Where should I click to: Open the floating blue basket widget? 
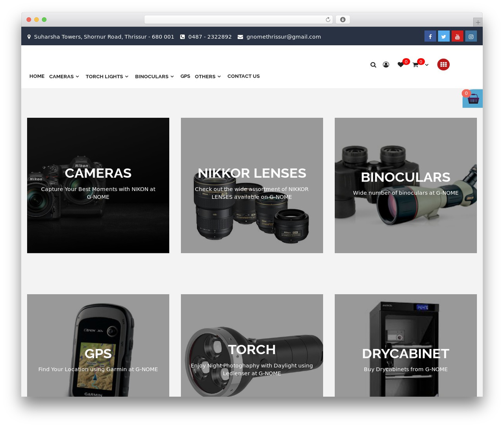tap(472, 98)
